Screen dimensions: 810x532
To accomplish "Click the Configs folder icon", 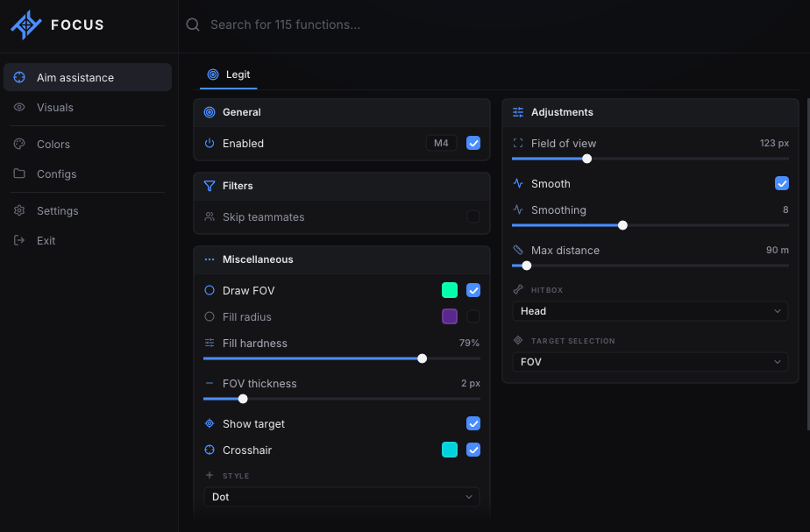I will (x=19, y=174).
